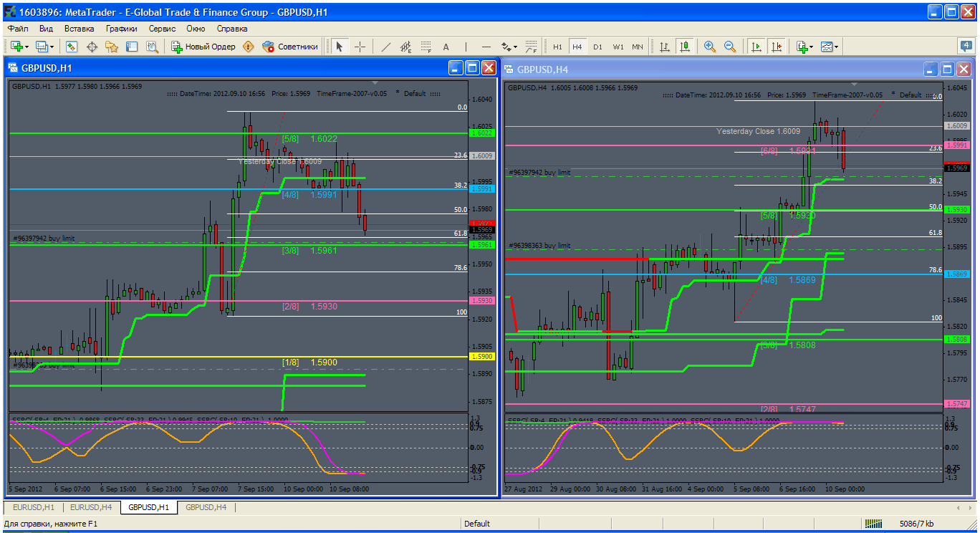Viewport: 980px width, 533px height.
Task: Switch chart to candlesticks mode
Action: (x=685, y=47)
